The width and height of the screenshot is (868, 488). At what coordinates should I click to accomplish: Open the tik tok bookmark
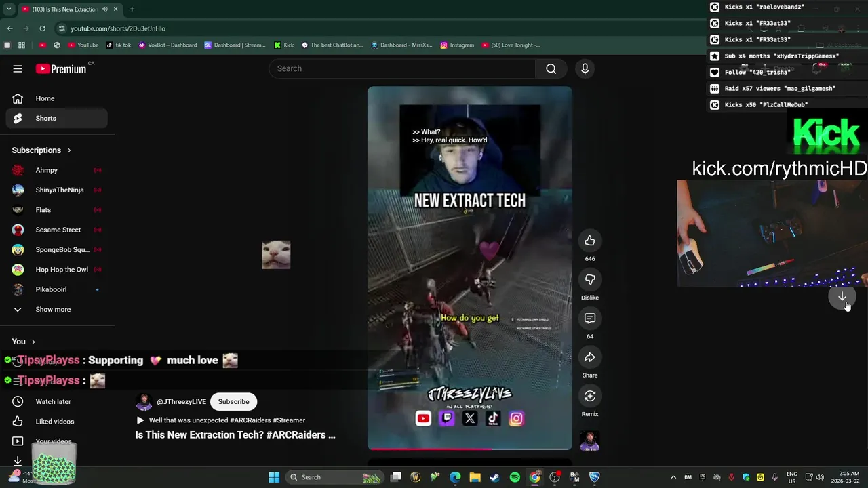[119, 45]
